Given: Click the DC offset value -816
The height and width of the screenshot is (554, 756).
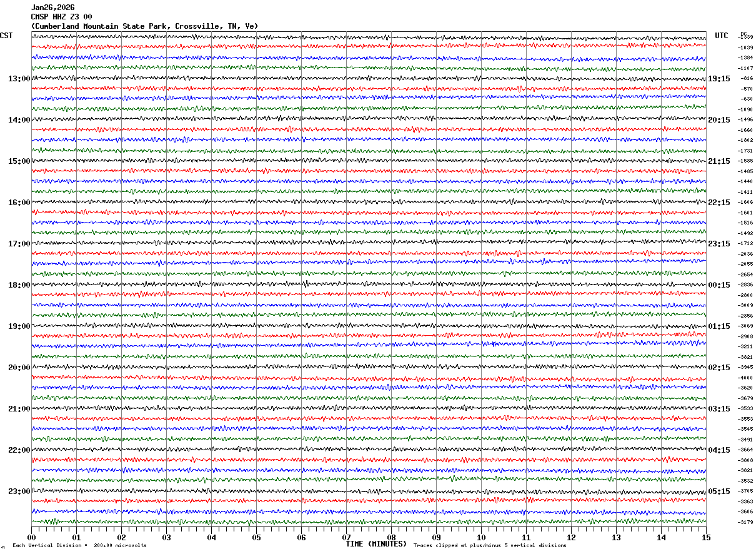Looking at the screenshot, I should tap(747, 79).
